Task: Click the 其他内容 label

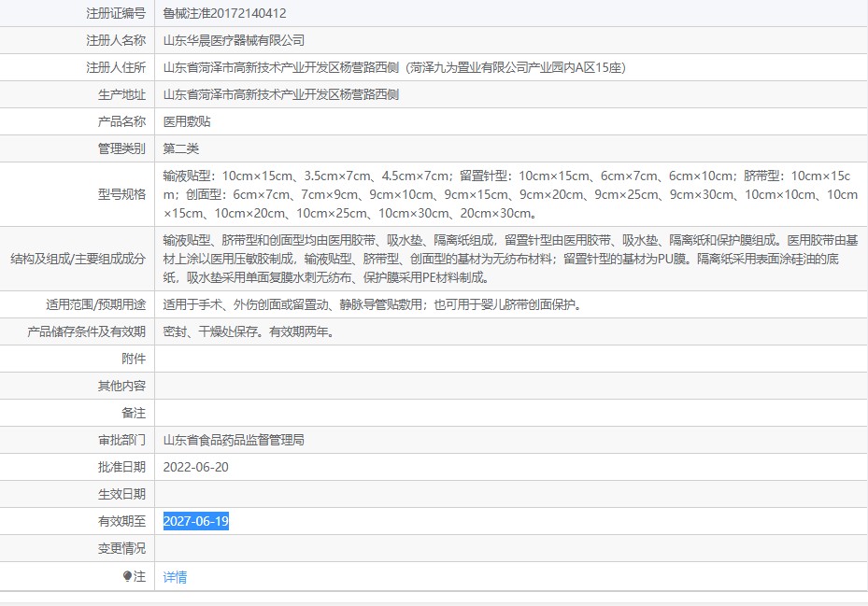Action: [121, 386]
